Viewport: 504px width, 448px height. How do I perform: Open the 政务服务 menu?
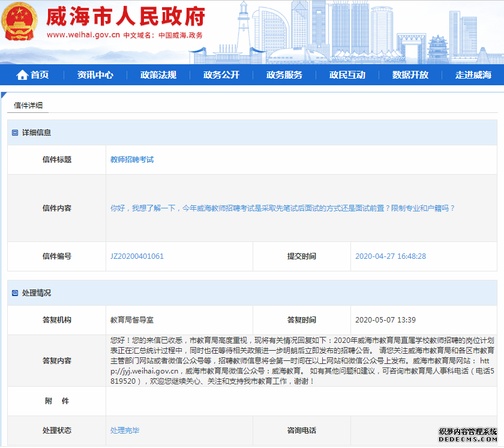tap(284, 75)
